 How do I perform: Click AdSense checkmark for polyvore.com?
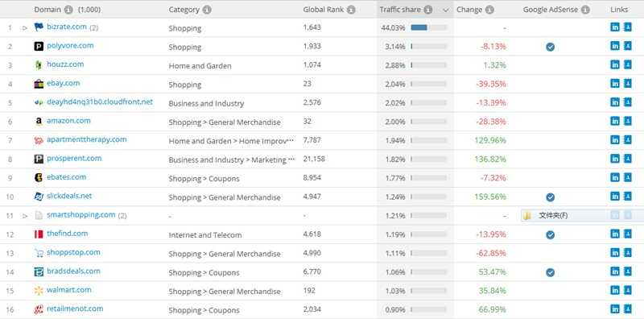(x=551, y=47)
